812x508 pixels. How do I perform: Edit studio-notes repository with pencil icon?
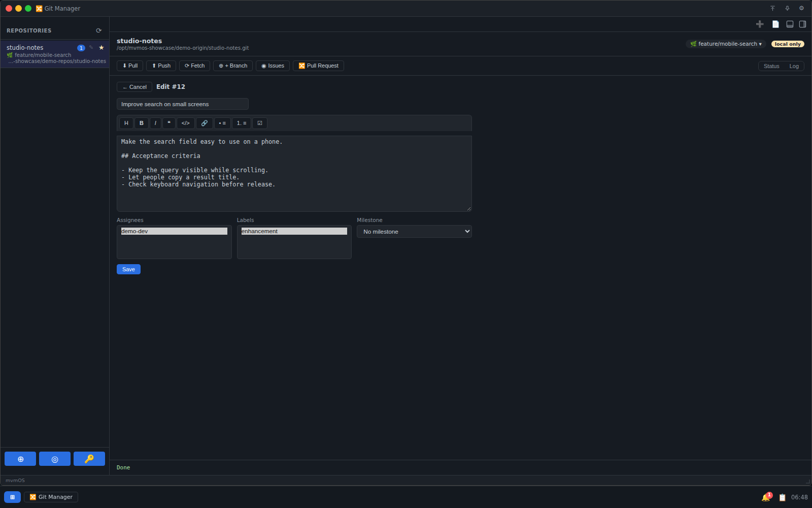point(91,48)
